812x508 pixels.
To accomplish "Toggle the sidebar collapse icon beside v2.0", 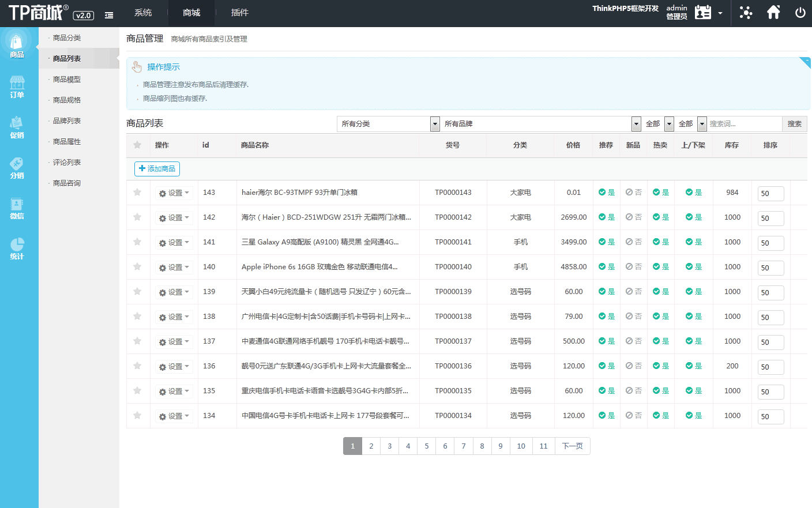I will (x=109, y=16).
